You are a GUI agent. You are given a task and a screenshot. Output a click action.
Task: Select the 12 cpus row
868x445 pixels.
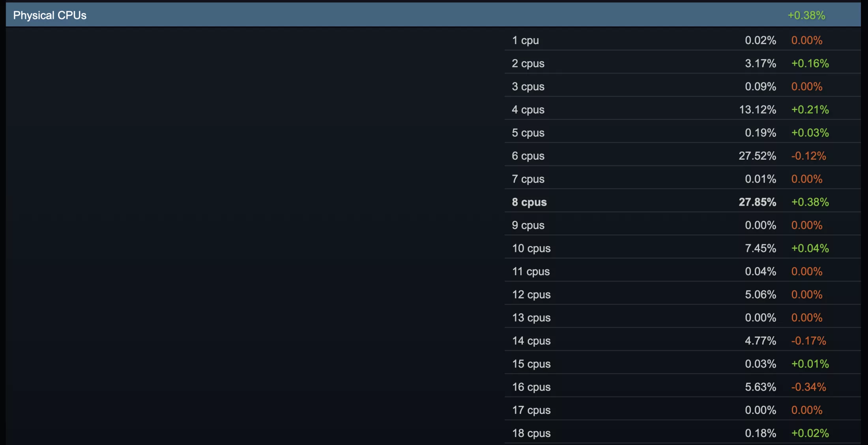coord(683,294)
